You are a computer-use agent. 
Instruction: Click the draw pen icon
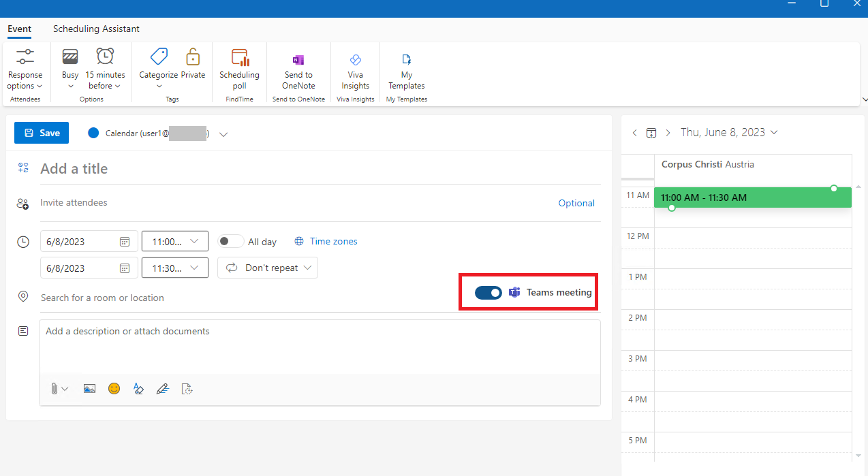pyautogui.click(x=162, y=389)
